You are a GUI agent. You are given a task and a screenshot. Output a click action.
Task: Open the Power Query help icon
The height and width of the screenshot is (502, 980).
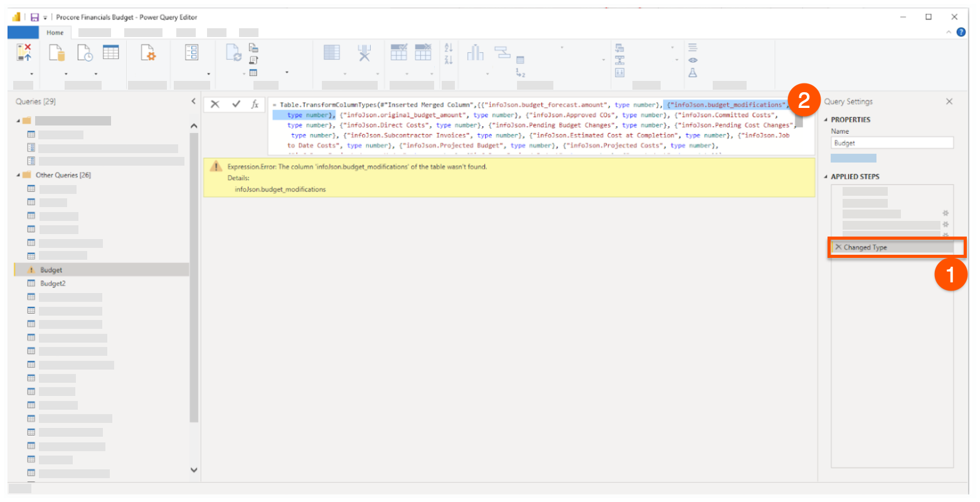point(961,32)
